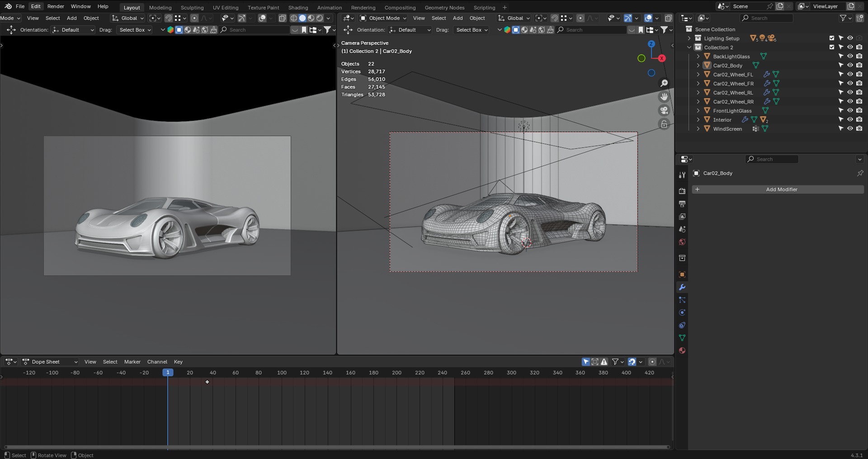The height and width of the screenshot is (459, 868).
Task: Open the properties options dropdown arrow
Action: (859, 159)
